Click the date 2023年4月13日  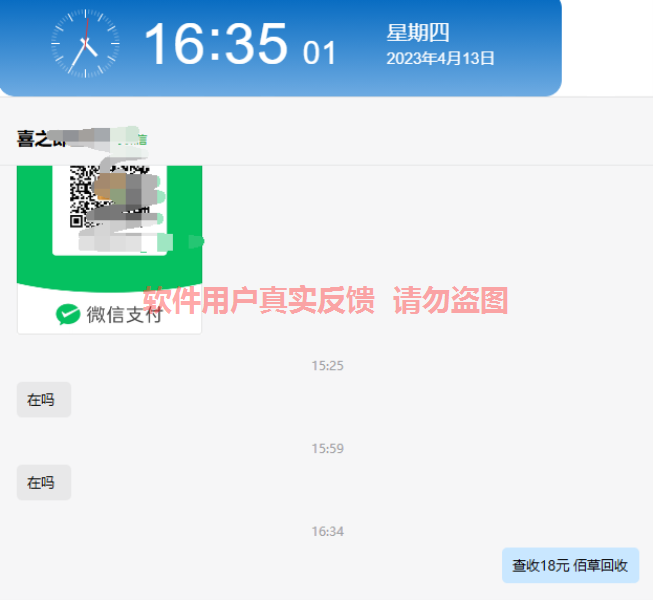[440, 58]
